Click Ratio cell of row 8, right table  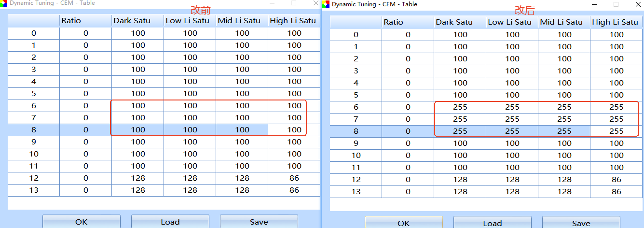[x=408, y=131]
